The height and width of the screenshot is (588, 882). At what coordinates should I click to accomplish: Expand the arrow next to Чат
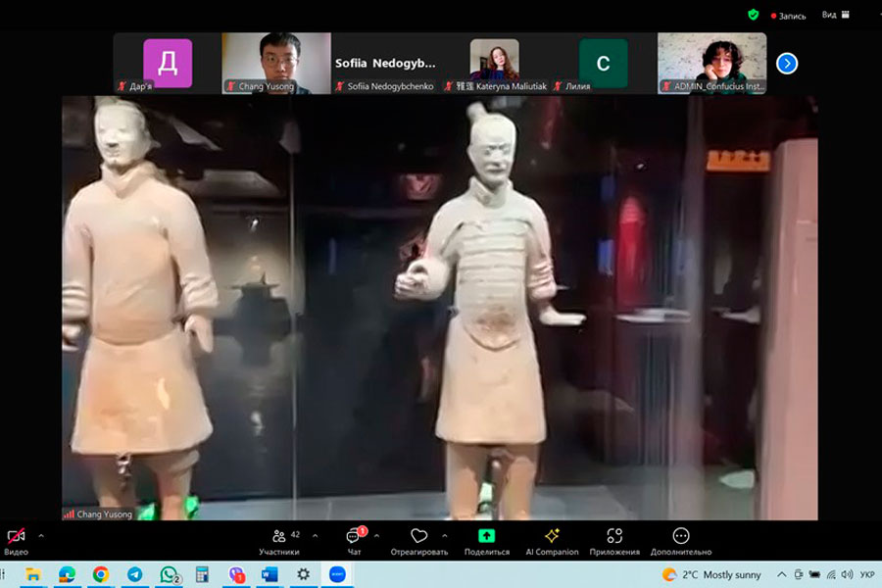point(376,536)
